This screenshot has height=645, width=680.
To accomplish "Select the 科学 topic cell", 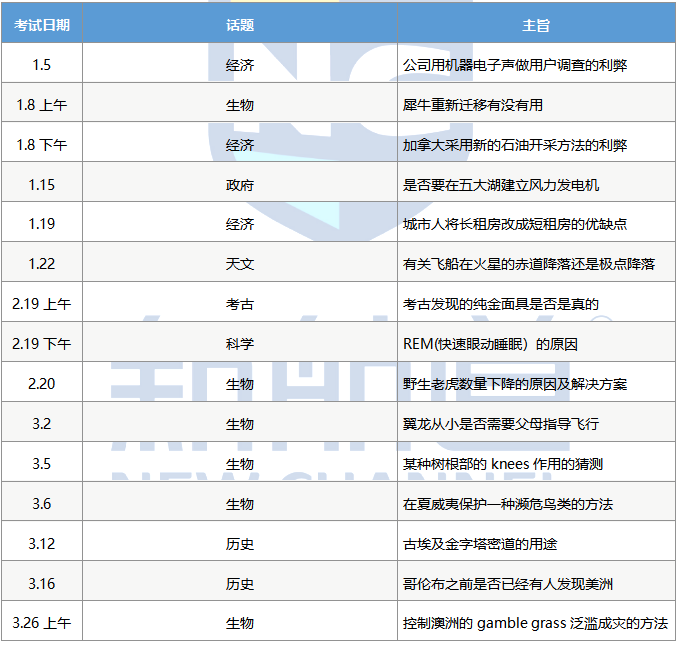I will pyautogui.click(x=240, y=344).
